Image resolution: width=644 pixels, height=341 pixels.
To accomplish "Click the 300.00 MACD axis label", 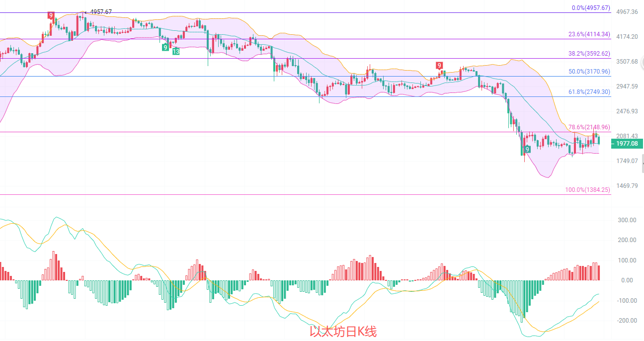I will (627, 220).
